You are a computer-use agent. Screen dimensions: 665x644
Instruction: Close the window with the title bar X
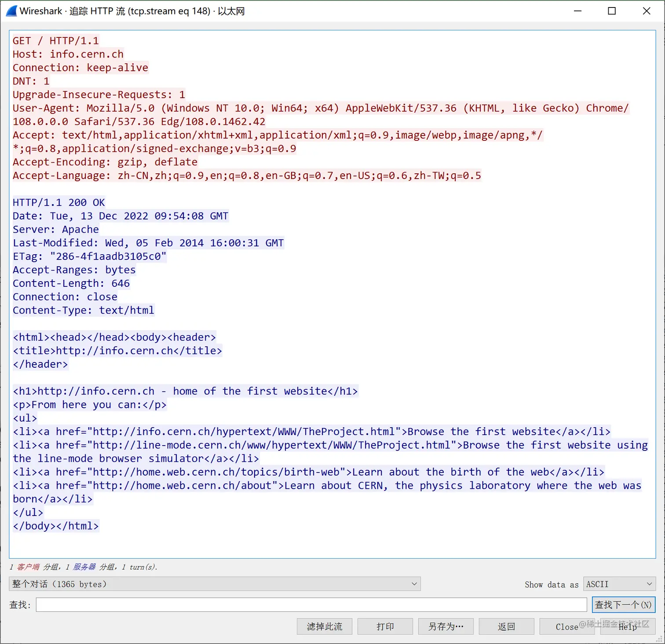click(x=647, y=11)
